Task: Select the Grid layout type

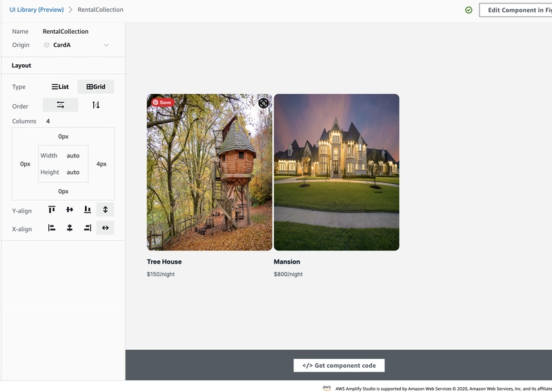Action: [x=96, y=87]
